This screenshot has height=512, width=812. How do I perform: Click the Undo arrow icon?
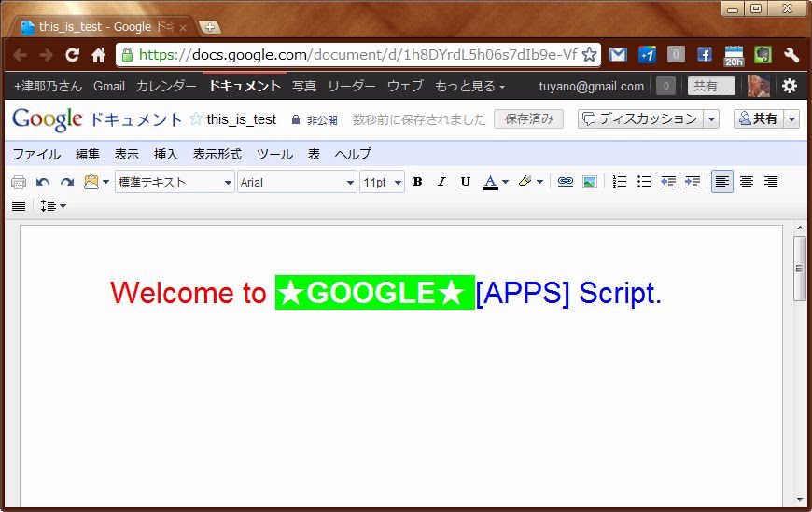43,182
